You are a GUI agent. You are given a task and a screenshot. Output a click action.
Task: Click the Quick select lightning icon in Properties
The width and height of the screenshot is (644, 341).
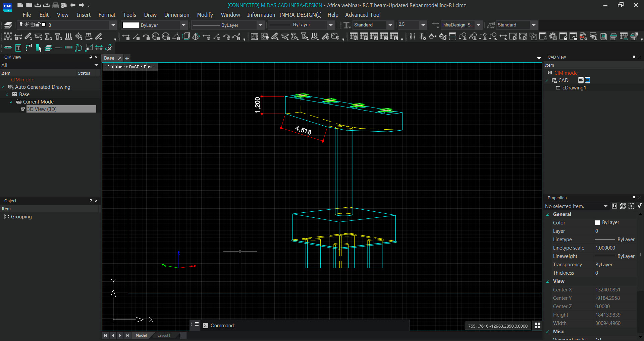[x=639, y=206]
